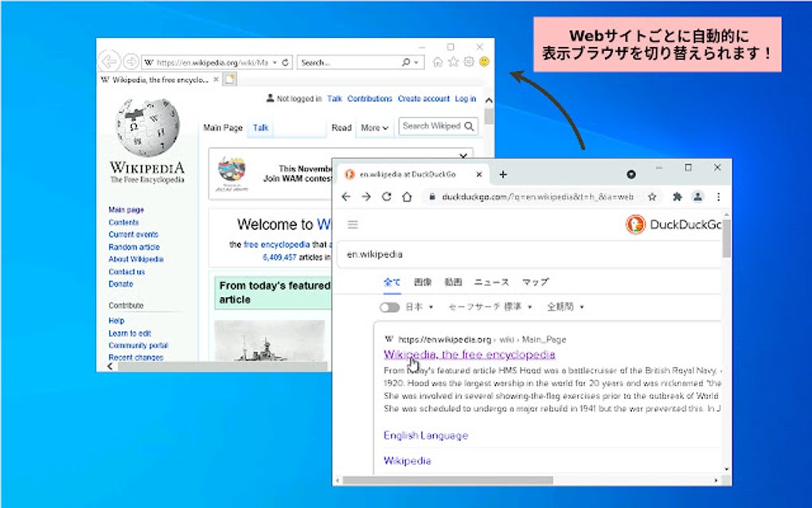Open the DuckDuckGo hamburger menu
Viewport: 812px width, 508px height.
tap(353, 225)
